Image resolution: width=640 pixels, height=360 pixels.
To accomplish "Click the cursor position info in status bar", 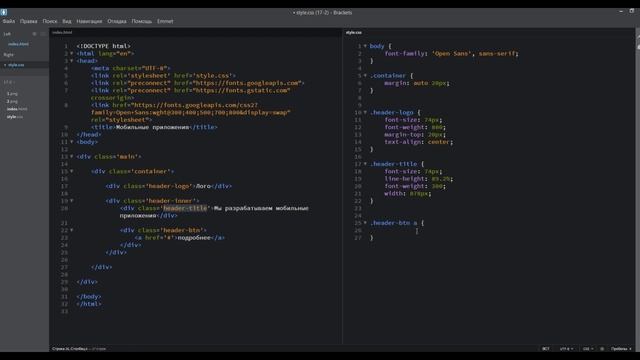I will (79, 349).
